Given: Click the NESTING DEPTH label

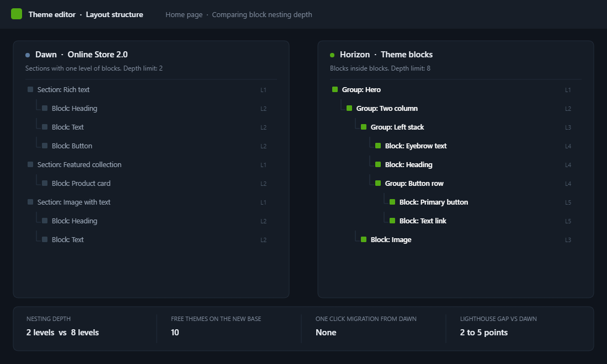Looking at the screenshot, I should coord(49,319).
